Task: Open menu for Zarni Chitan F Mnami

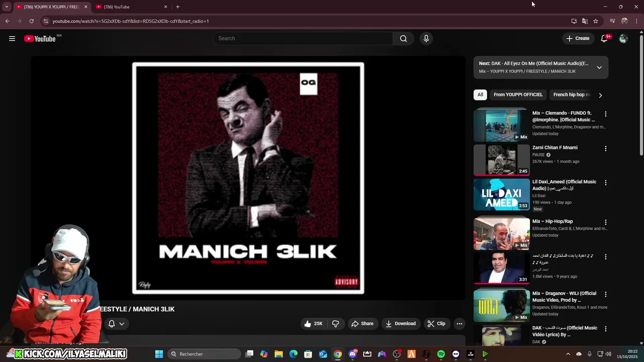Action: pos(606,148)
